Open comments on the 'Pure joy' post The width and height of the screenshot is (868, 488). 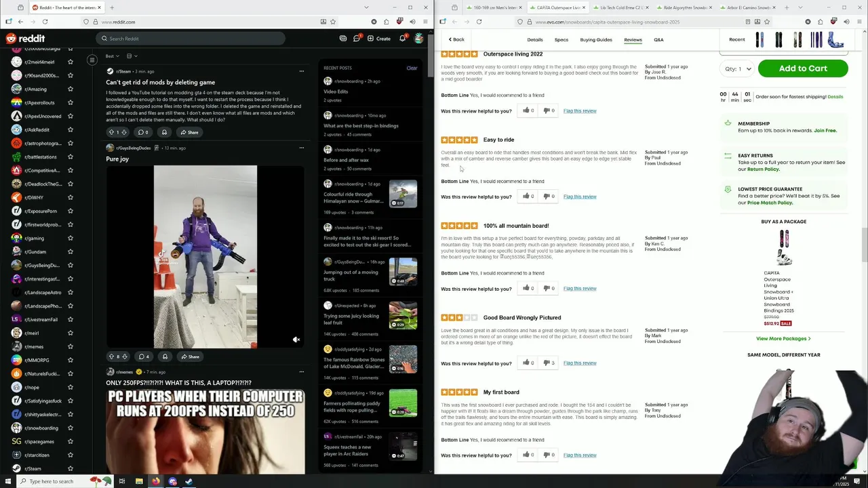pyautogui.click(x=144, y=357)
